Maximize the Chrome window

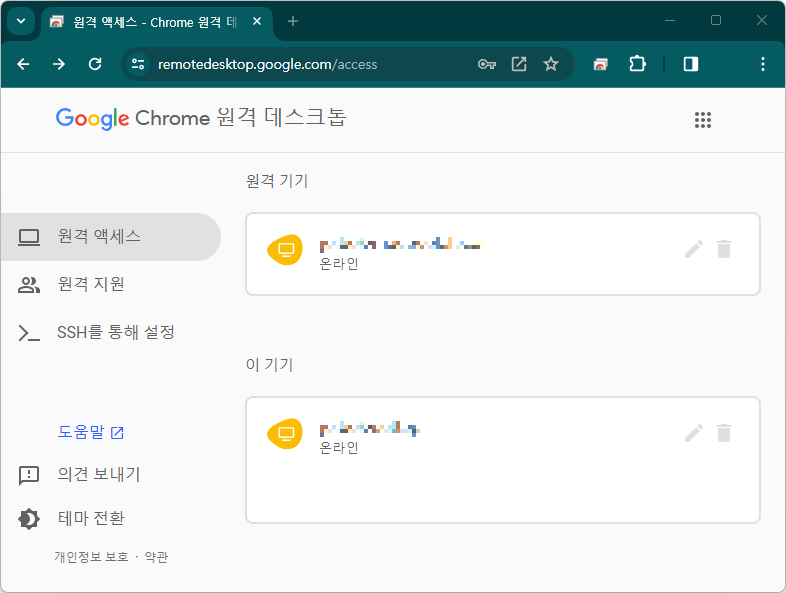(x=716, y=21)
